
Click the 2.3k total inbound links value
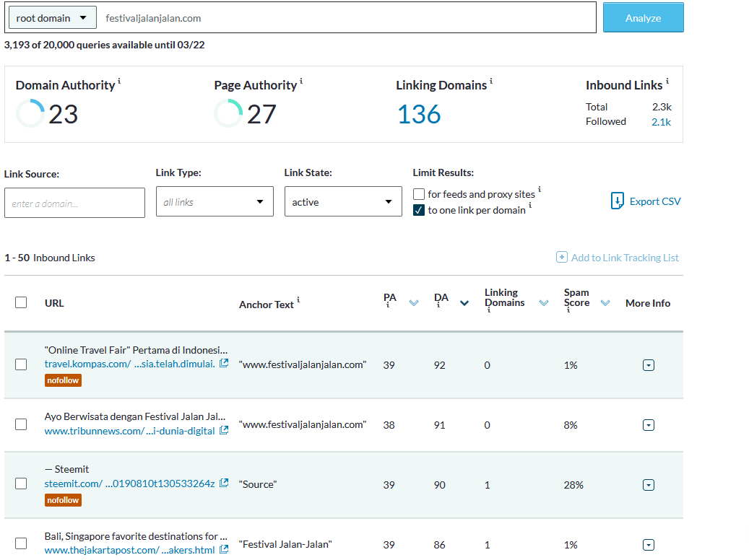click(x=662, y=107)
